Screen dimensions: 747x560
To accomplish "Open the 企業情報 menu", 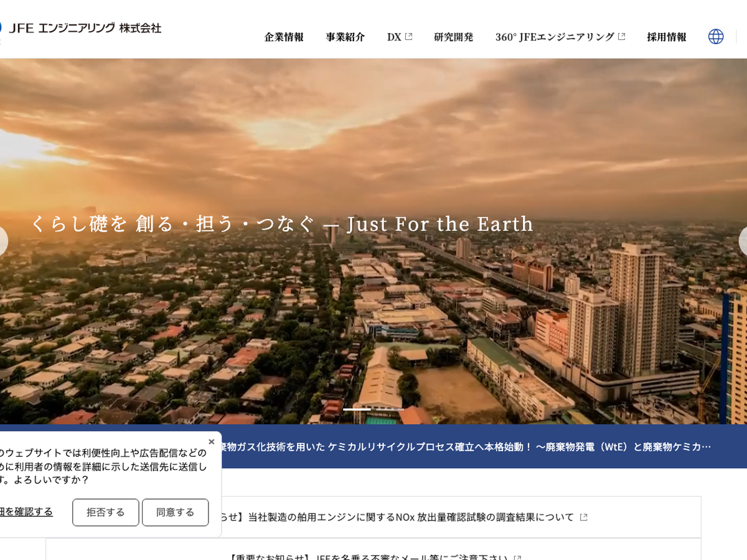I will pyautogui.click(x=284, y=37).
